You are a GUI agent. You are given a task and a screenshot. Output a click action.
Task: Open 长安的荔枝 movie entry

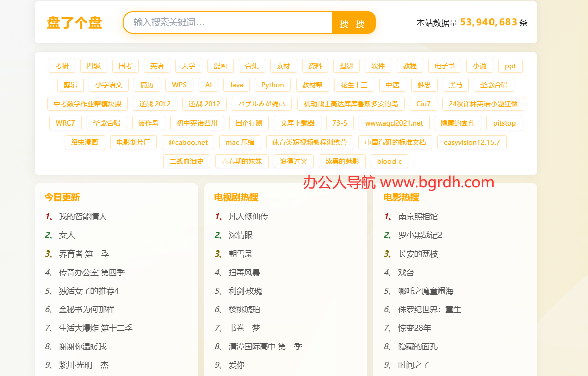418,254
